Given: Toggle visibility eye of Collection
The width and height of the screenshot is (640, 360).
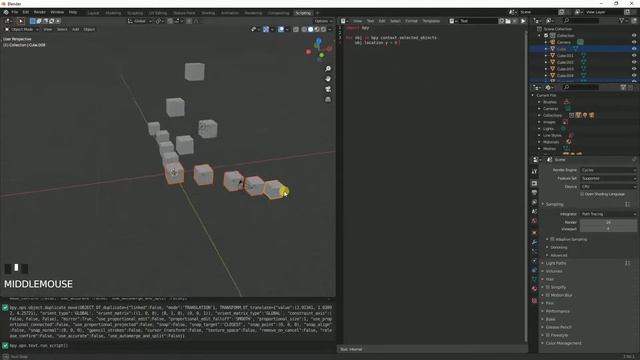Looking at the screenshot, I should pyautogui.click(x=634, y=36).
